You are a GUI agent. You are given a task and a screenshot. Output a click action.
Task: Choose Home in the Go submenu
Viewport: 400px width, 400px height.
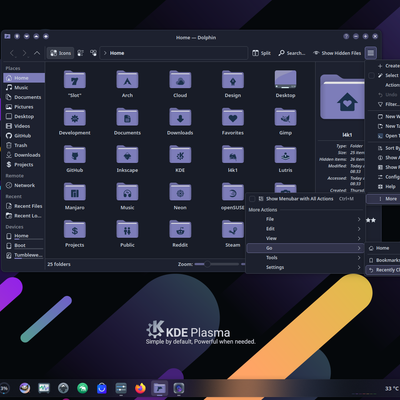(383, 248)
